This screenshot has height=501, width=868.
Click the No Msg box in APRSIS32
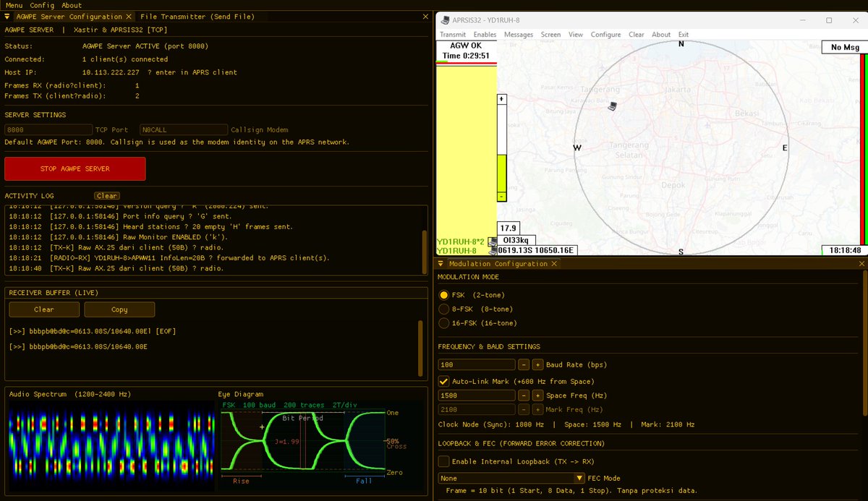point(844,47)
